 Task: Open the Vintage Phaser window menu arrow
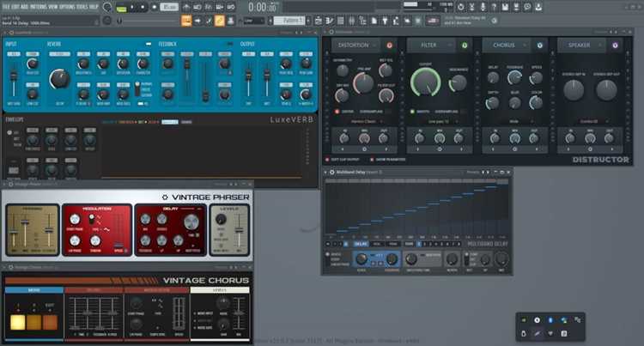click(x=5, y=185)
